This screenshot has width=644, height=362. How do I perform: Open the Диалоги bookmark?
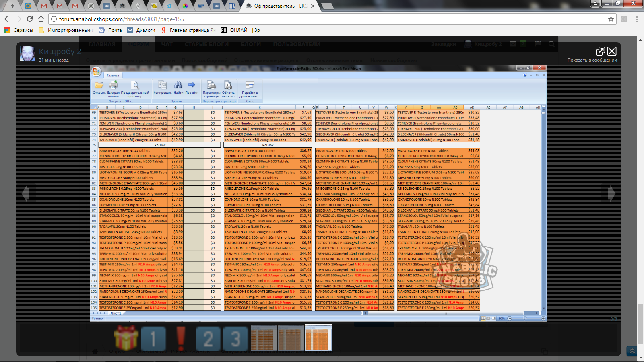[141, 30]
